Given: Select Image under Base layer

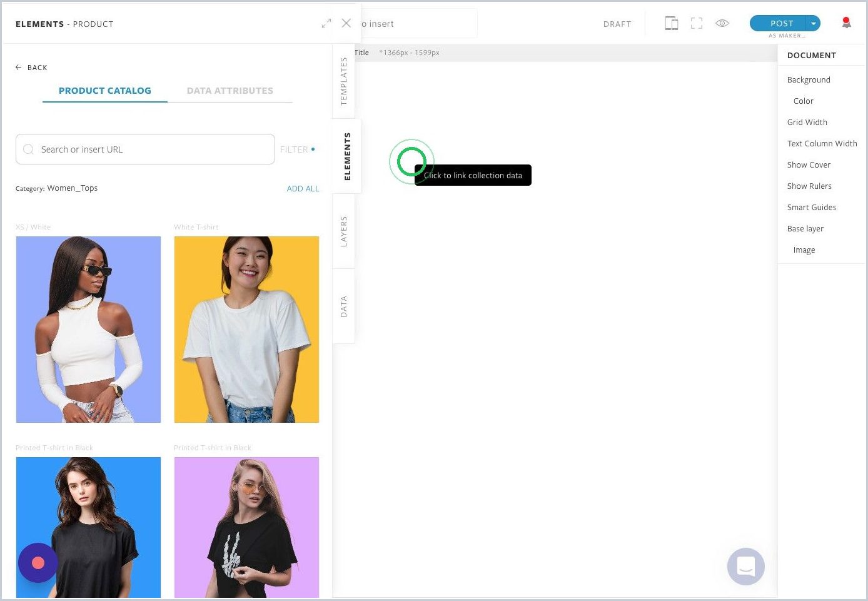Looking at the screenshot, I should [x=804, y=250].
